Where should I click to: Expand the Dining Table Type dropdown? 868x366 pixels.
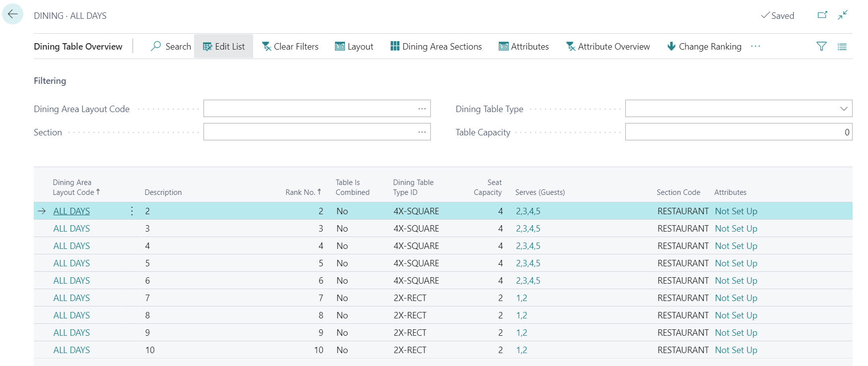pos(843,109)
